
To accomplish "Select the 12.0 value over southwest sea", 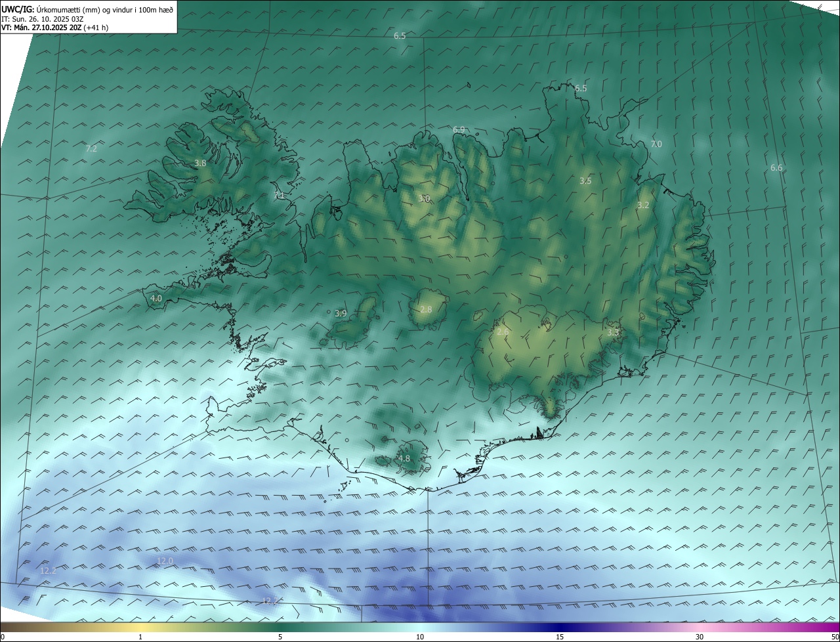I will point(165,561).
